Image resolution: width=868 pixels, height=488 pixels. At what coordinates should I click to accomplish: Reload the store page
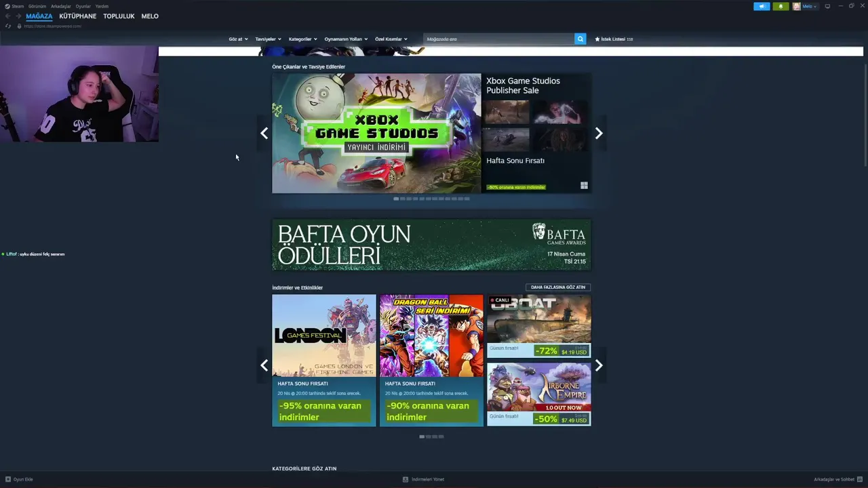pyautogui.click(x=7, y=26)
